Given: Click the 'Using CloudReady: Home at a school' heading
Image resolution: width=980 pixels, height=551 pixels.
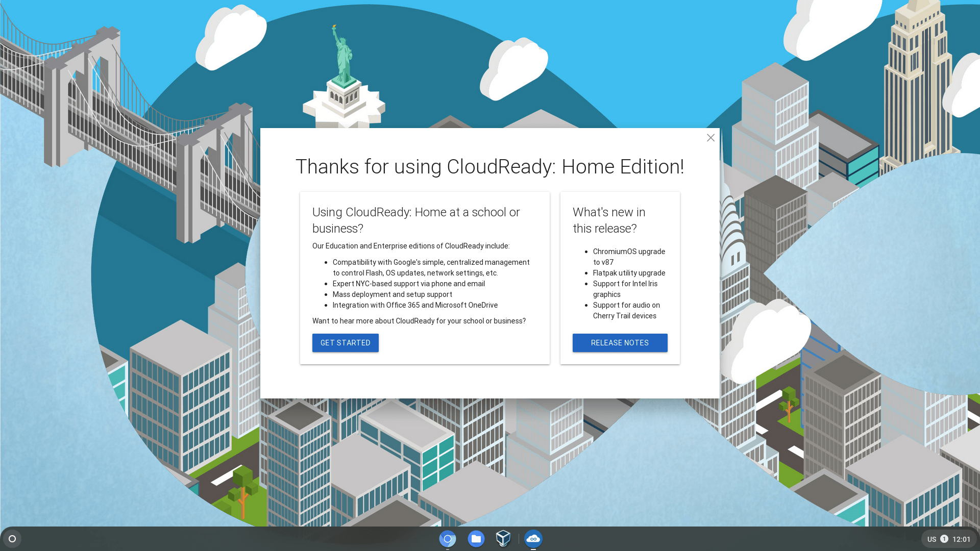Looking at the screenshot, I should 415,220.
